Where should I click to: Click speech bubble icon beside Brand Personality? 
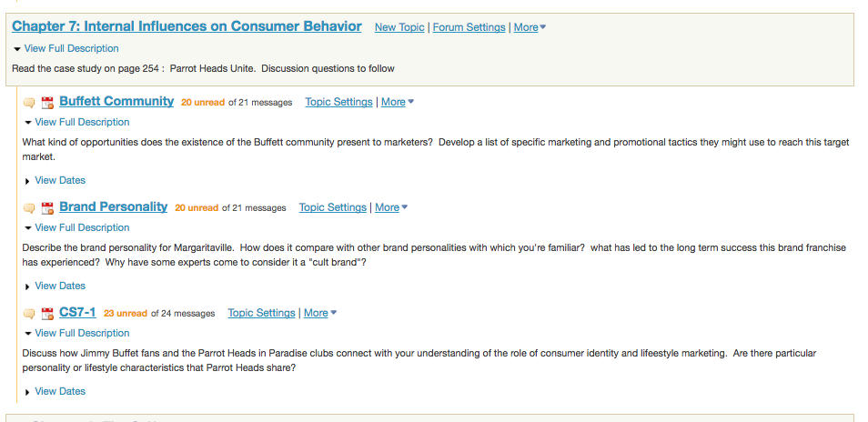(x=29, y=208)
